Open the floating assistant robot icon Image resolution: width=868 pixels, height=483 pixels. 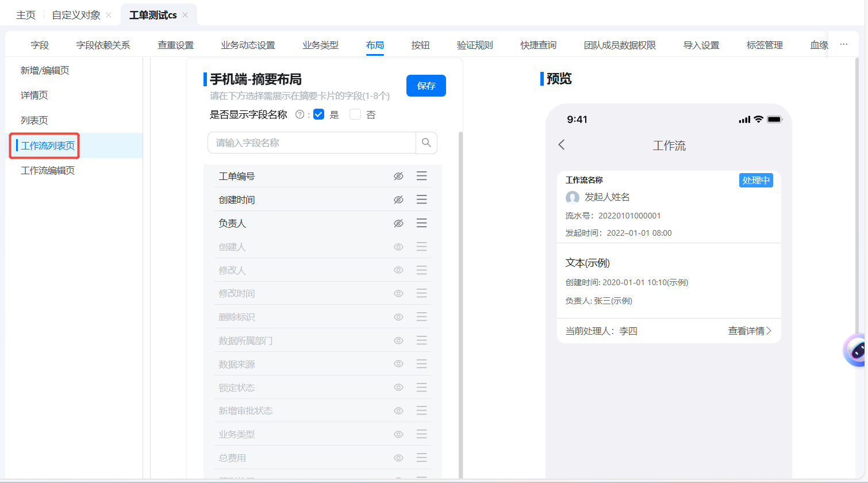click(857, 350)
